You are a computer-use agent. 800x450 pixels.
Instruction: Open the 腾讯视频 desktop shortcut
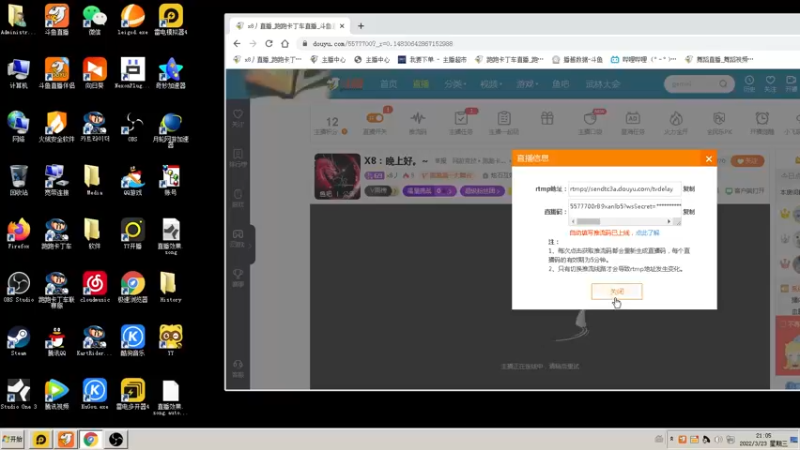[57, 394]
